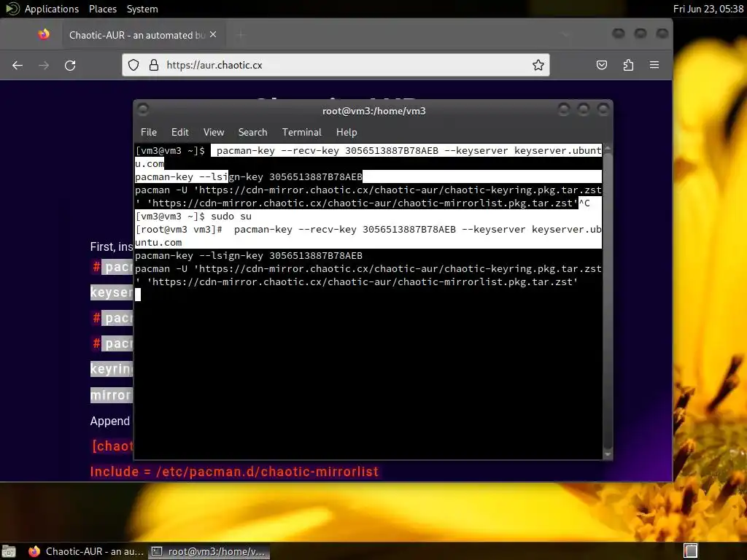
Task: Open terminal View menu
Action: tap(214, 133)
